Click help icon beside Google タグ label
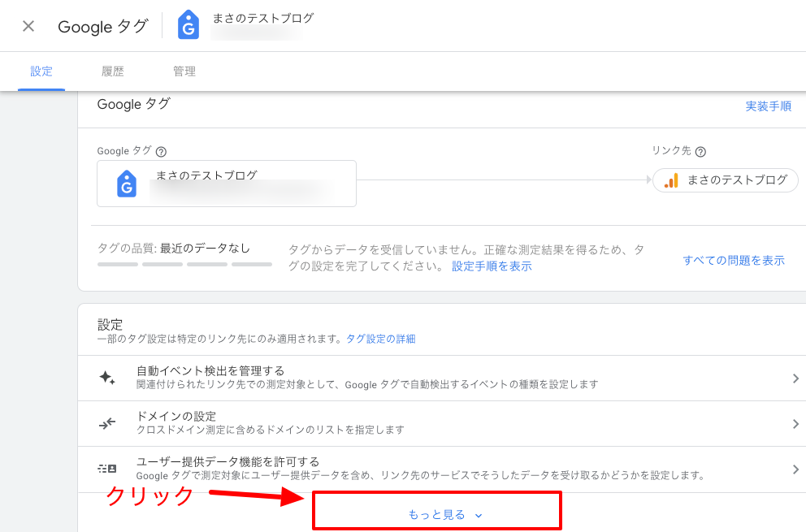Viewport: 806px width, 532px height. [161, 152]
